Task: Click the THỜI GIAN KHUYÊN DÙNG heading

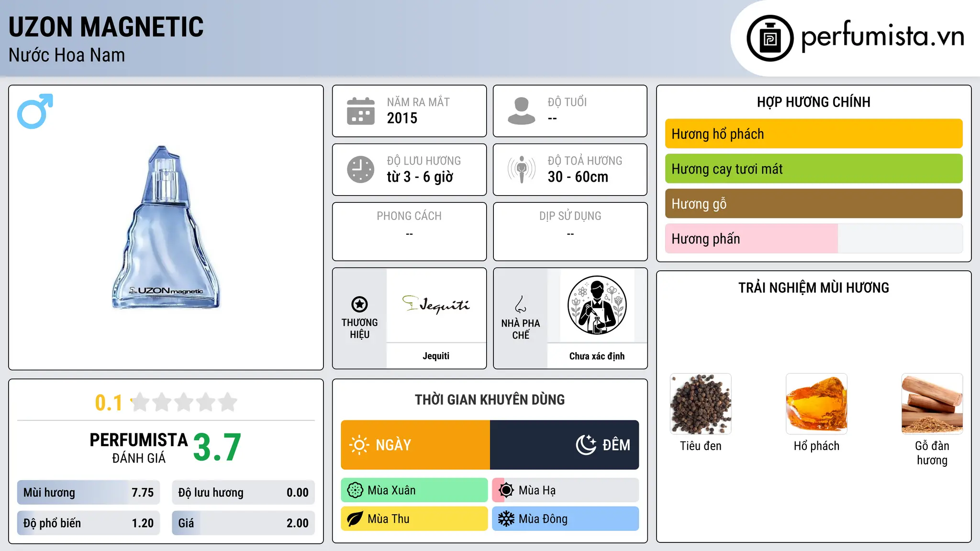Action: click(x=490, y=400)
